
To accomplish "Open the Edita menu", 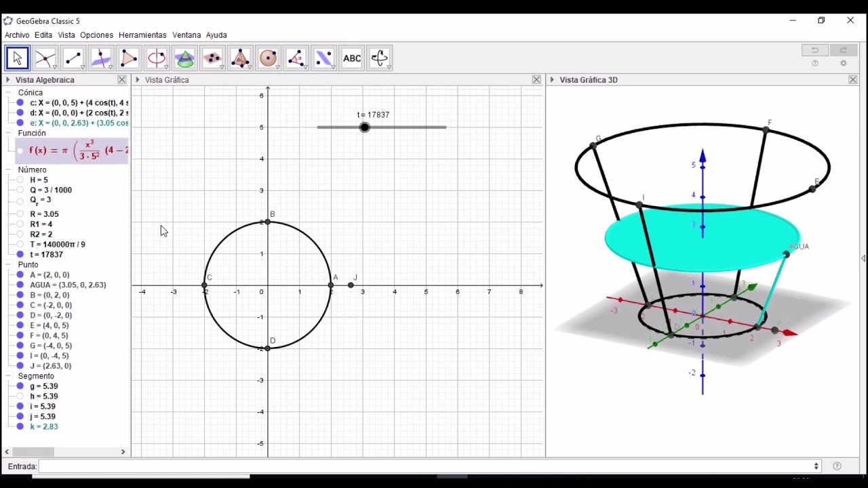I will tap(43, 35).
